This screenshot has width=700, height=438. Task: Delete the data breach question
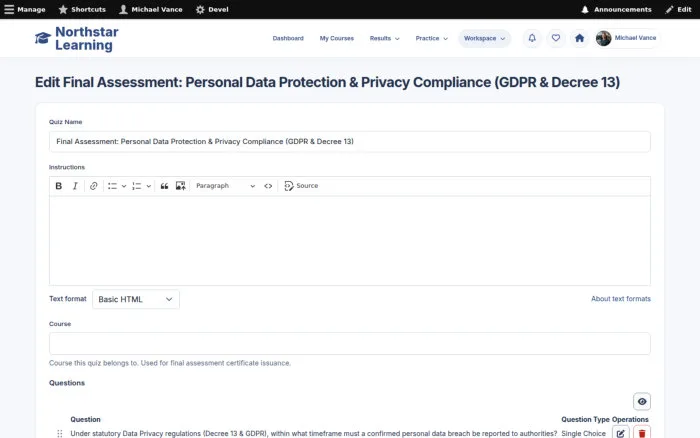pyautogui.click(x=642, y=433)
